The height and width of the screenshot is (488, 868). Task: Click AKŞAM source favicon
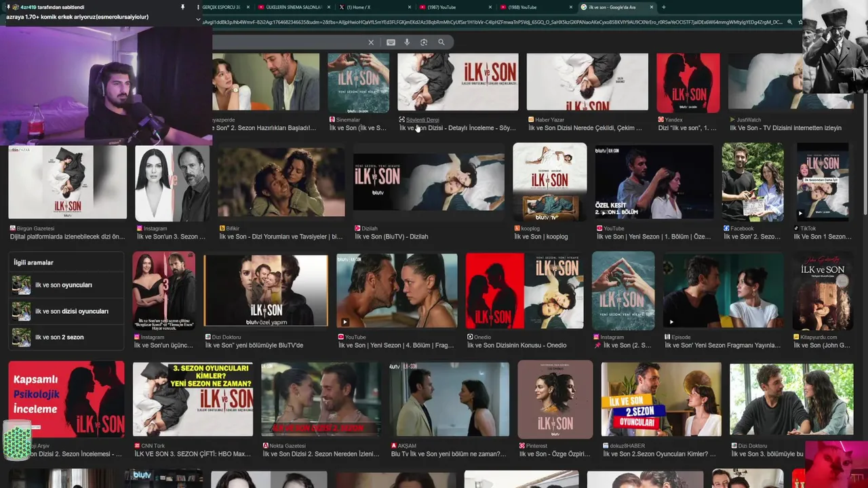(x=394, y=446)
